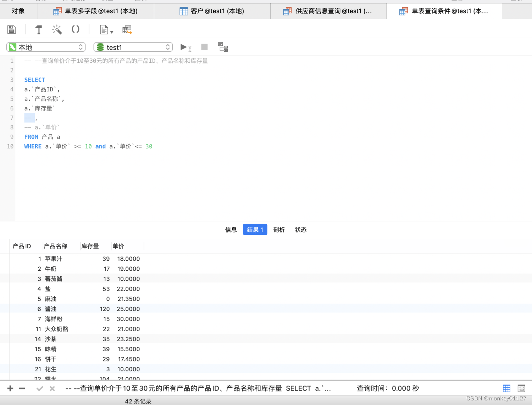Image resolution: width=532 pixels, height=405 pixels.
Task: Switch to the 对象 tab
Action: (18, 11)
